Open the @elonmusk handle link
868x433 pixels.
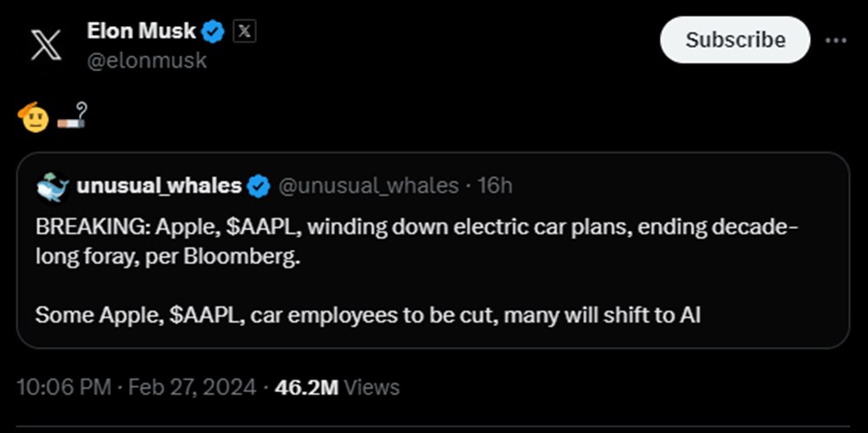pos(147,61)
